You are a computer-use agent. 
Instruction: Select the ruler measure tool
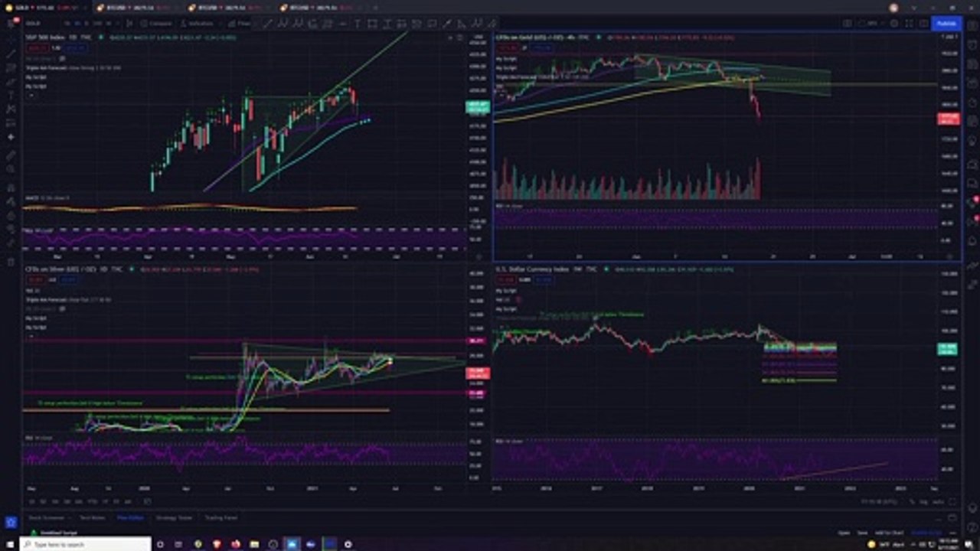coord(11,155)
